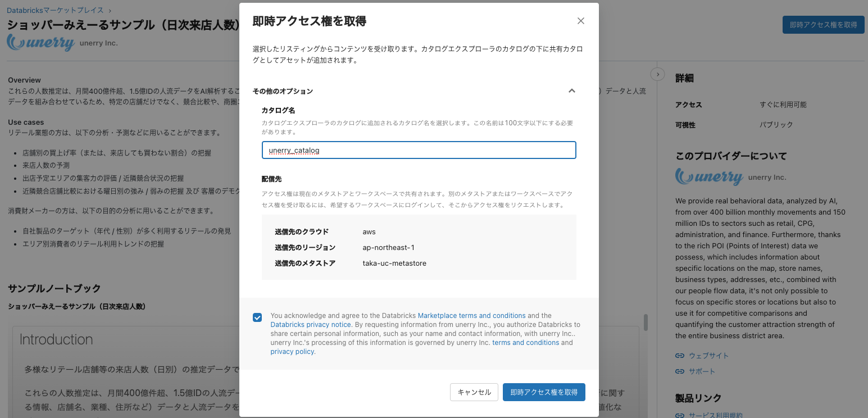Click the taka-uc-metastore value

click(394, 263)
